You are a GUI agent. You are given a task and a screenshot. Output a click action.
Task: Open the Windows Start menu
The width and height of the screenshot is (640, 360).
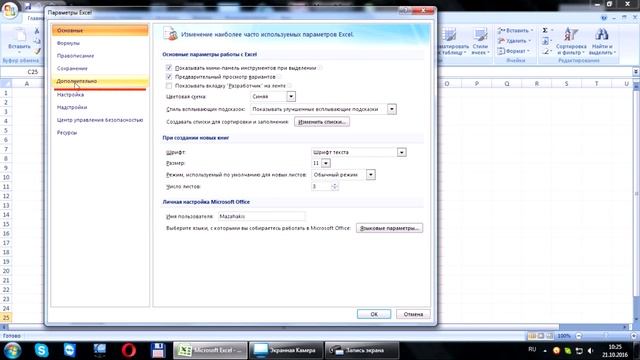click(12, 350)
